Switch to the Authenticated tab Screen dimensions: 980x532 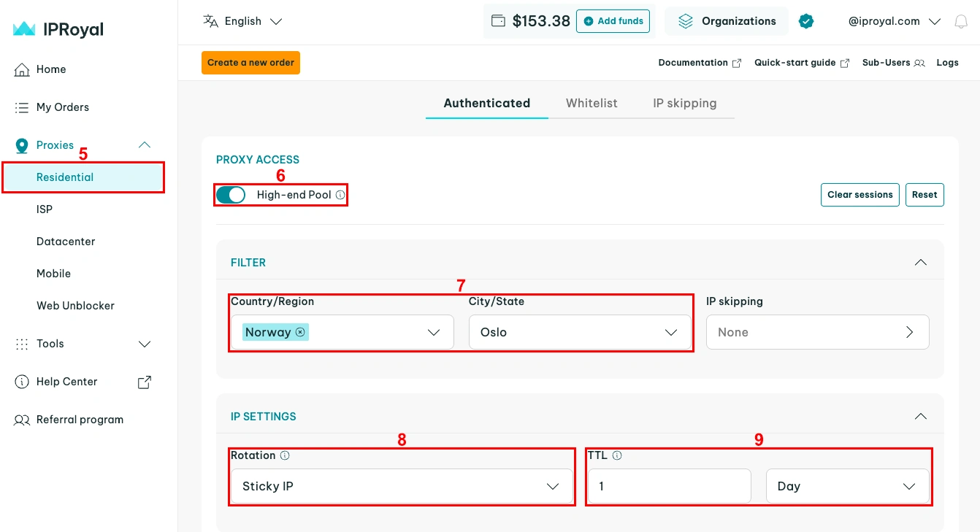coord(487,104)
